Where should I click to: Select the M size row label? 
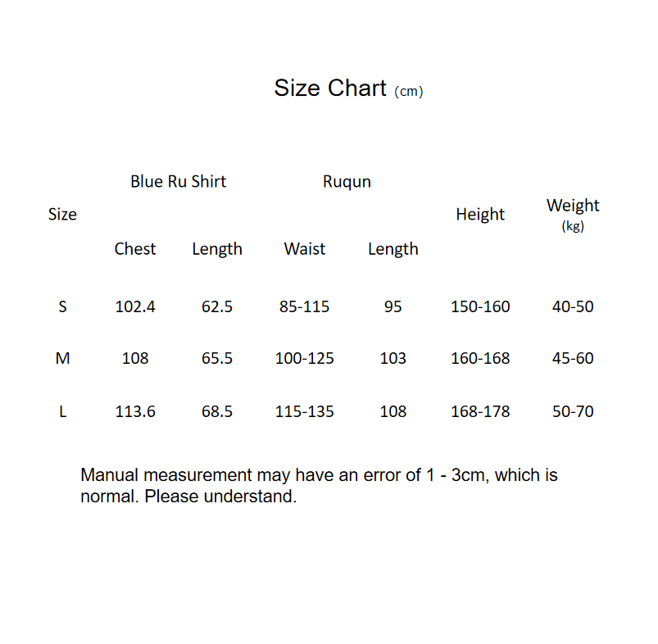62,359
